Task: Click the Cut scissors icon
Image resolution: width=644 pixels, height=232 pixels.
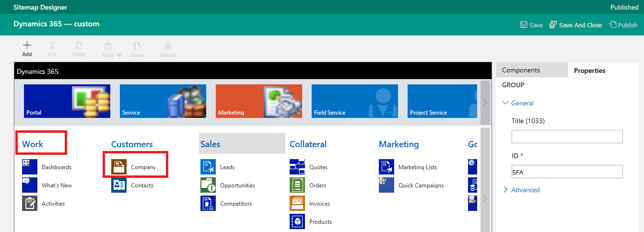Action: 53,45
